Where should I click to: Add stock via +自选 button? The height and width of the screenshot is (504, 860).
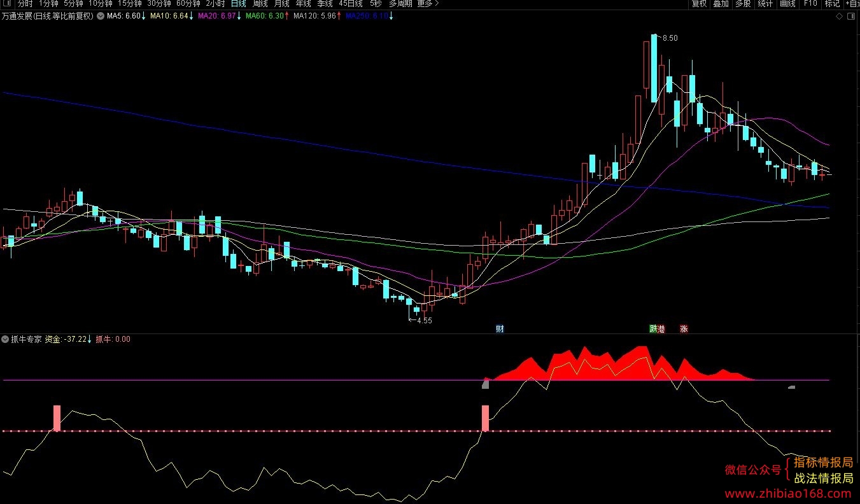(x=852, y=4)
